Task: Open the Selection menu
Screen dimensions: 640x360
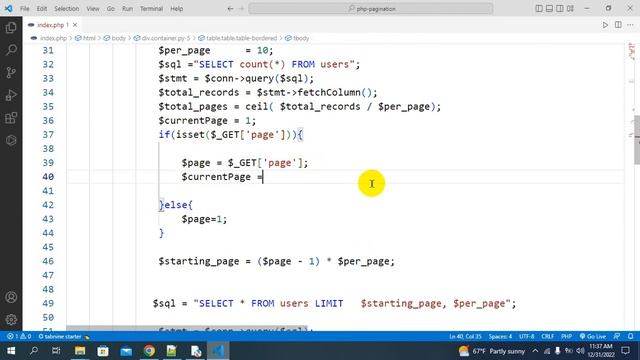Action: 67,9
